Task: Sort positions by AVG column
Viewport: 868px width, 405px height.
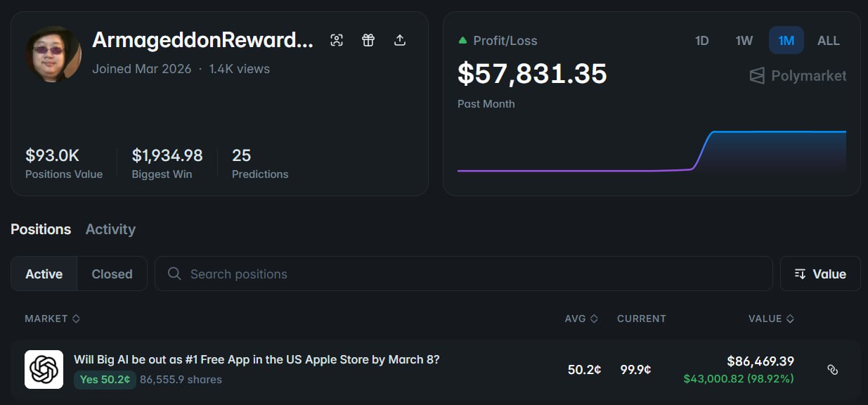Action: [581, 319]
